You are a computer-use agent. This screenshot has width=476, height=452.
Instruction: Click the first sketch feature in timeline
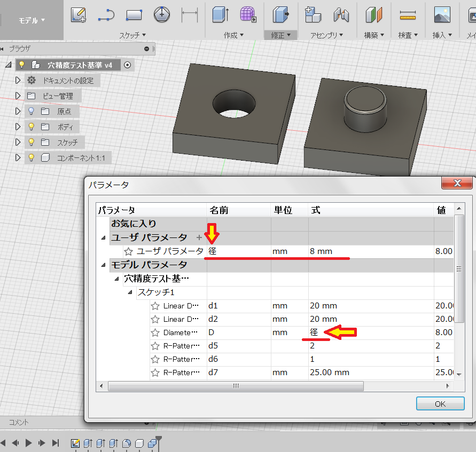[x=75, y=443]
